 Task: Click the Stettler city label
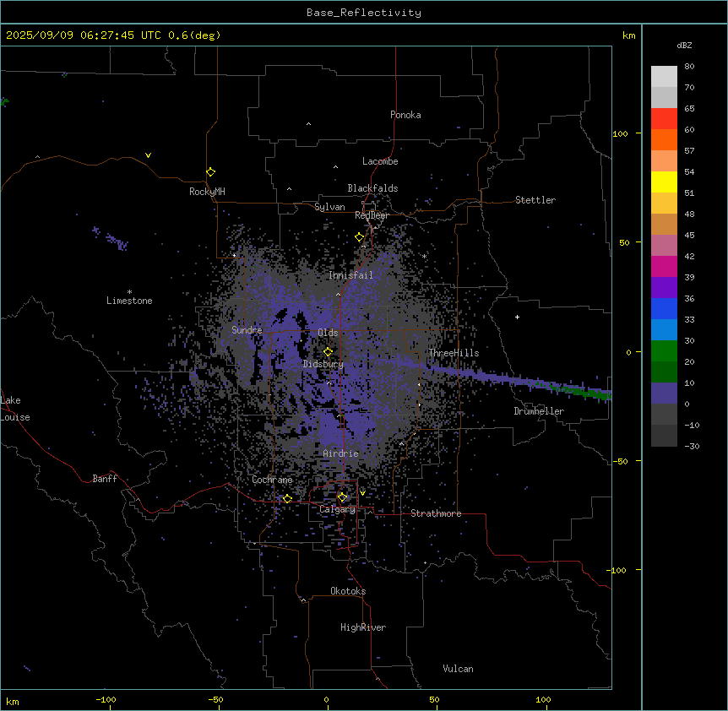point(535,200)
